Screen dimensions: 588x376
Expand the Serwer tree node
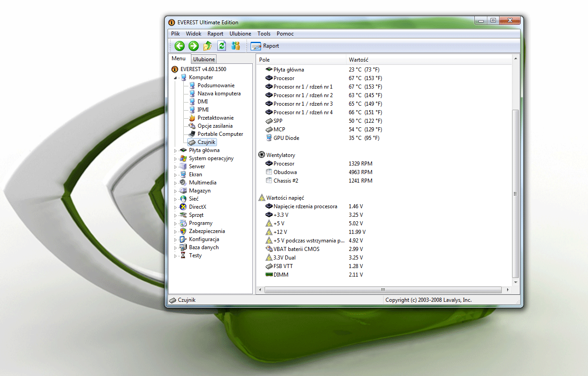point(176,167)
